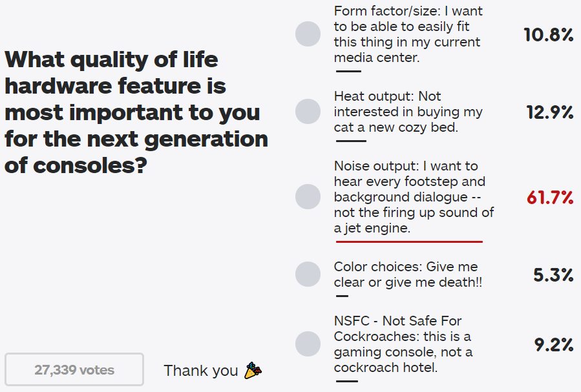Select the NSFC cockroaches radio button
Image resolution: width=581 pixels, height=392 pixels.
pyautogui.click(x=308, y=344)
